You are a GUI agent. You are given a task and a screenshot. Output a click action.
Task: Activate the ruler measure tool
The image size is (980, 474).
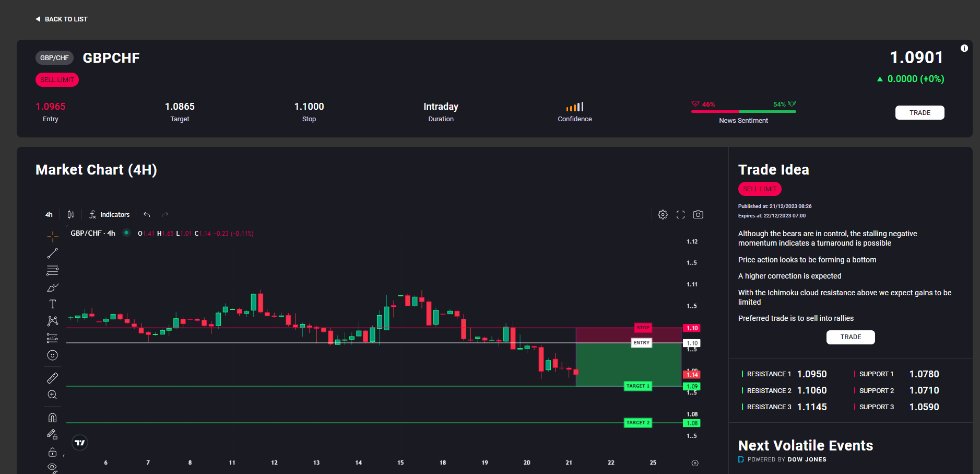pyautogui.click(x=52, y=377)
